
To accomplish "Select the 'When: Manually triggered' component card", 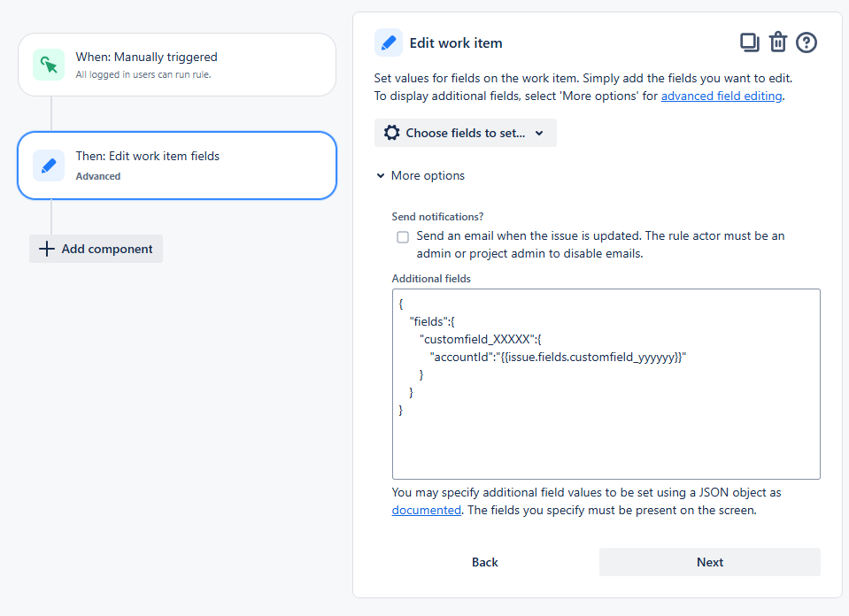I will pyautogui.click(x=177, y=64).
